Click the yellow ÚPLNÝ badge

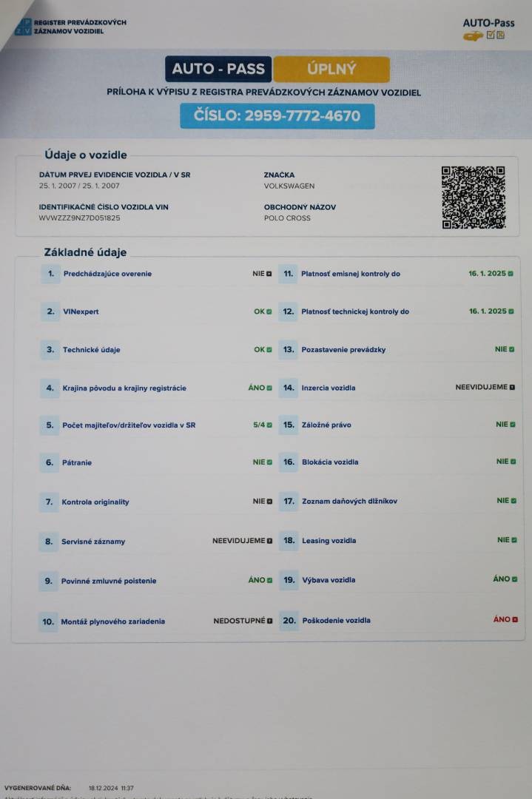click(x=331, y=70)
